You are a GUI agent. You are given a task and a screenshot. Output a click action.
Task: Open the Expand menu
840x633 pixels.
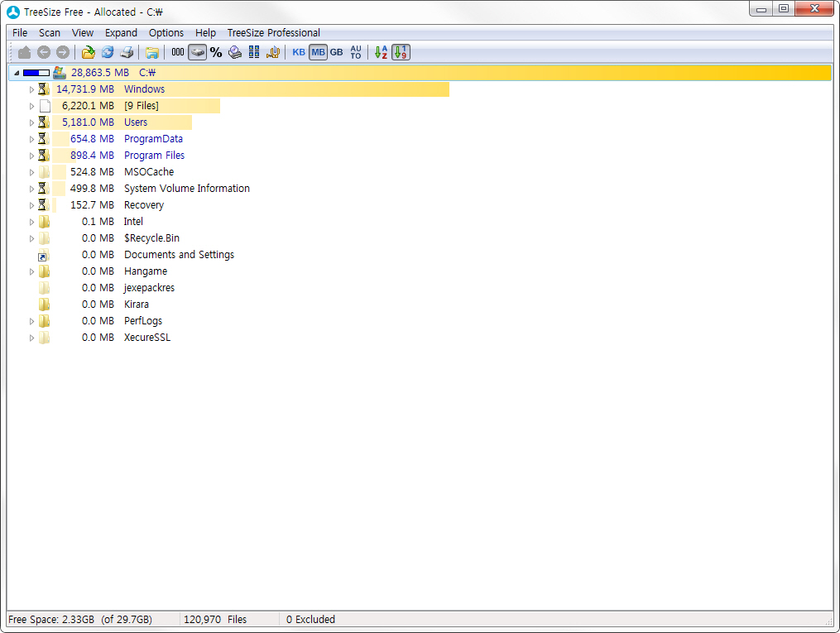pos(121,32)
